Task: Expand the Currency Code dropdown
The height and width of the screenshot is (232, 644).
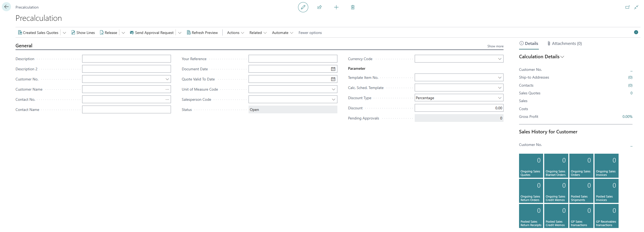Action: [x=500, y=59]
